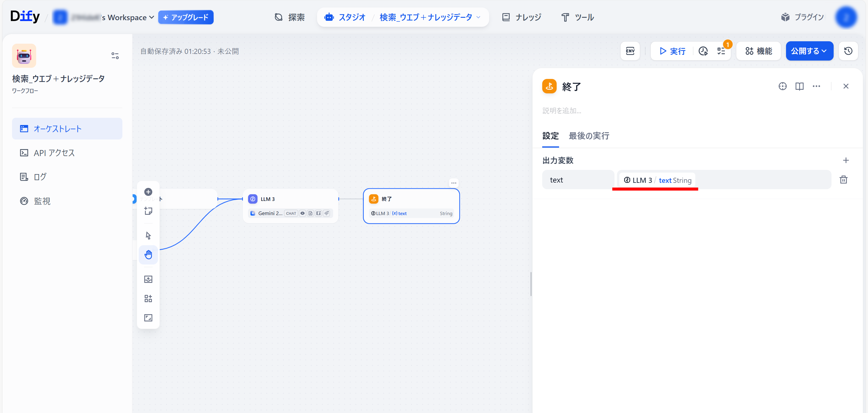
Task: Select the pointer mode tool
Action: click(148, 236)
